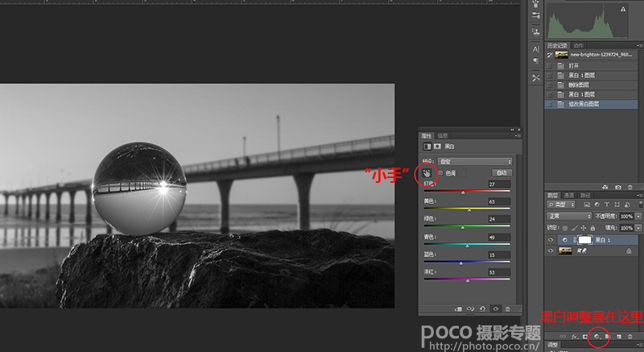Enable the 色调 tint checkbox

pos(440,173)
